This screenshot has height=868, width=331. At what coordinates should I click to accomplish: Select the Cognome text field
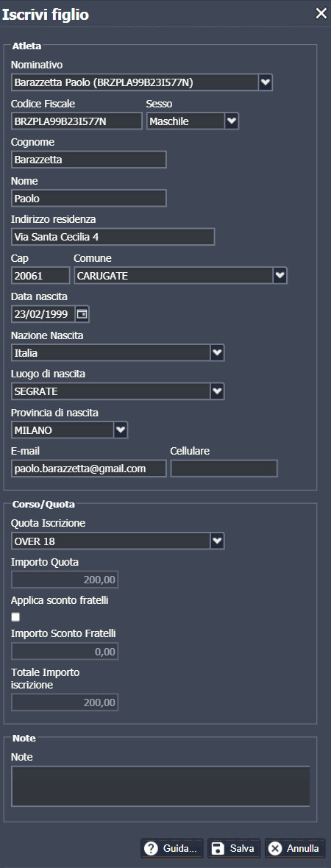[88, 160]
